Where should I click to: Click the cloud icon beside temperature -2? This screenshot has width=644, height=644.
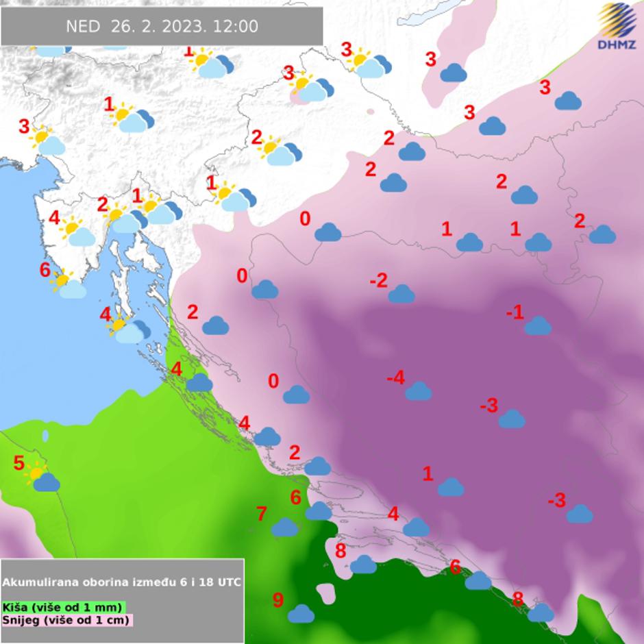click(x=401, y=294)
